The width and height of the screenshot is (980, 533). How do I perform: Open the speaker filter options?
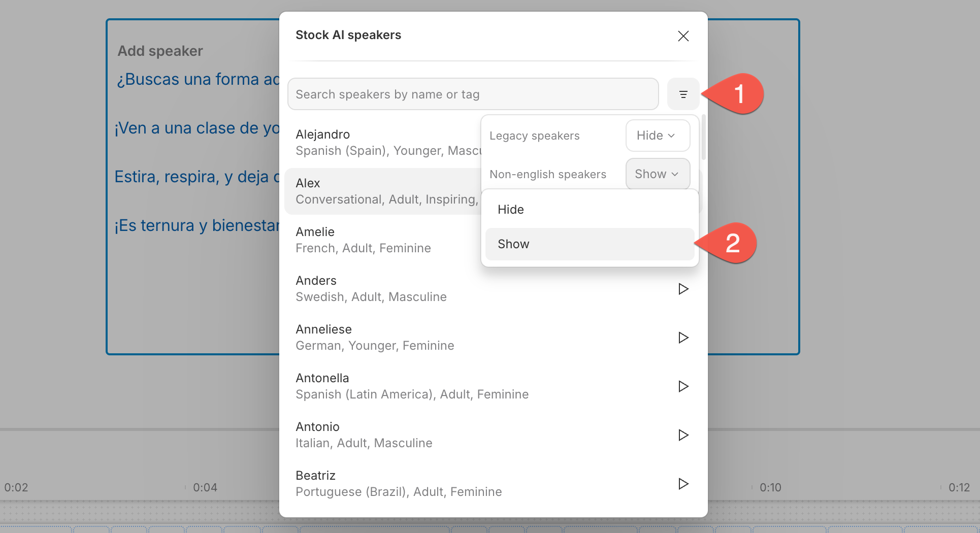(683, 94)
